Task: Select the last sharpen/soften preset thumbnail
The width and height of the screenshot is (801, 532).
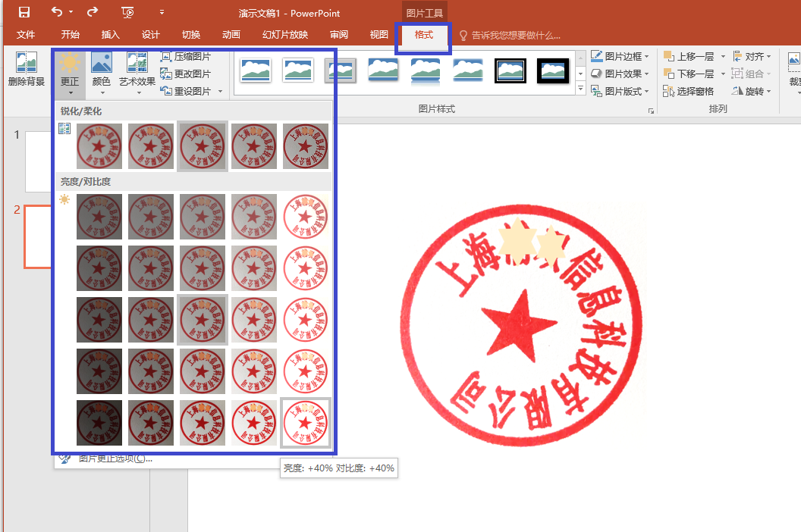Action: (306, 146)
